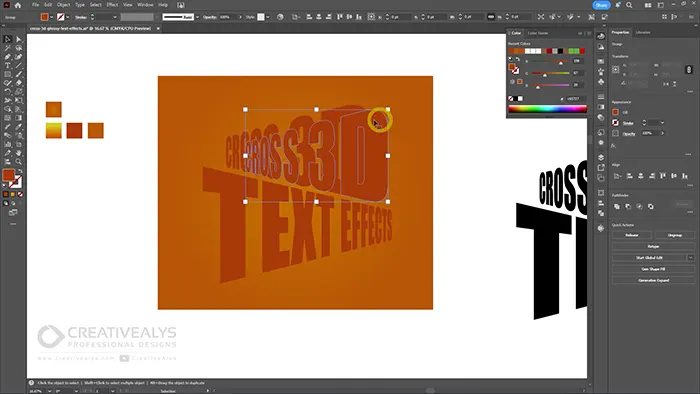This screenshot has height=394, width=700.
Task: Expand the Opacity arrow in Properties Appearance
Action: [x=662, y=133]
